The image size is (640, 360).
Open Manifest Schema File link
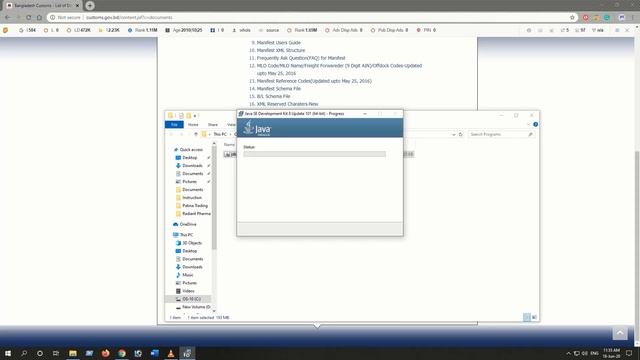(279, 89)
